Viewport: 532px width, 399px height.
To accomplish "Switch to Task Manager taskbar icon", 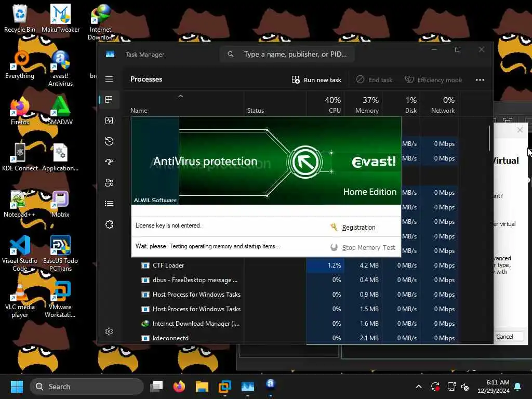I will pyautogui.click(x=248, y=387).
